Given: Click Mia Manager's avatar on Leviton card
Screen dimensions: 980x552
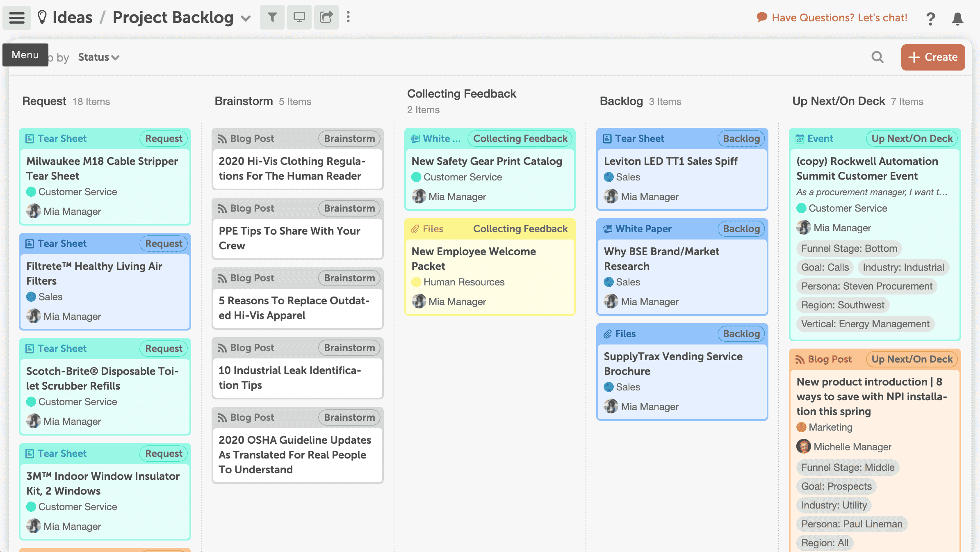Looking at the screenshot, I should pos(611,196).
